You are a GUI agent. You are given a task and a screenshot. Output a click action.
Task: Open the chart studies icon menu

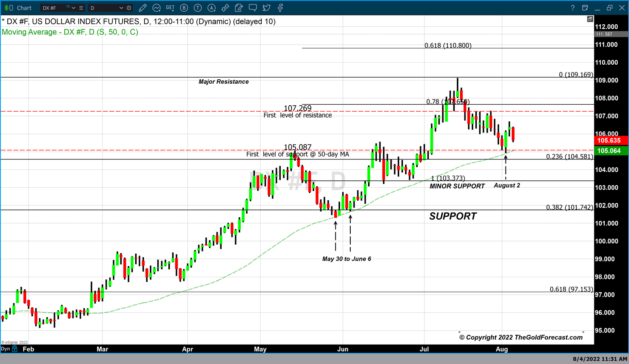click(157, 8)
